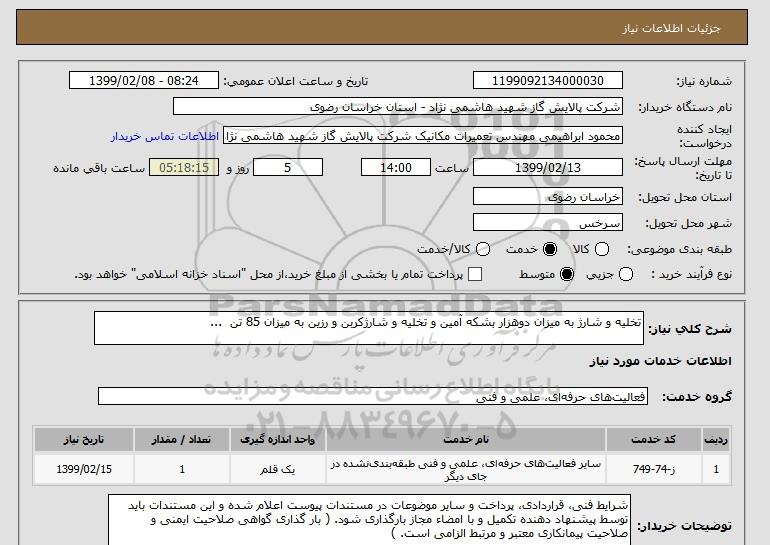This screenshot has height=545, width=770.
Task: Click the need date cell 1399/02/15
Action: tap(84, 469)
